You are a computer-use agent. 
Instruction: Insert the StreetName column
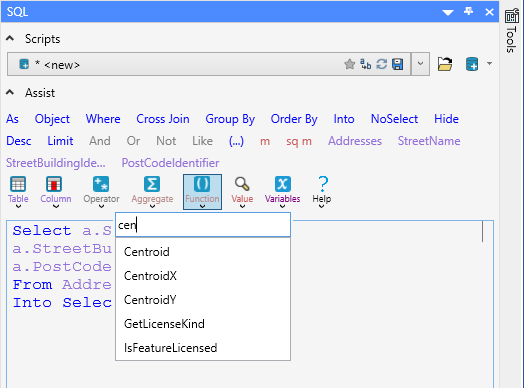(x=429, y=141)
